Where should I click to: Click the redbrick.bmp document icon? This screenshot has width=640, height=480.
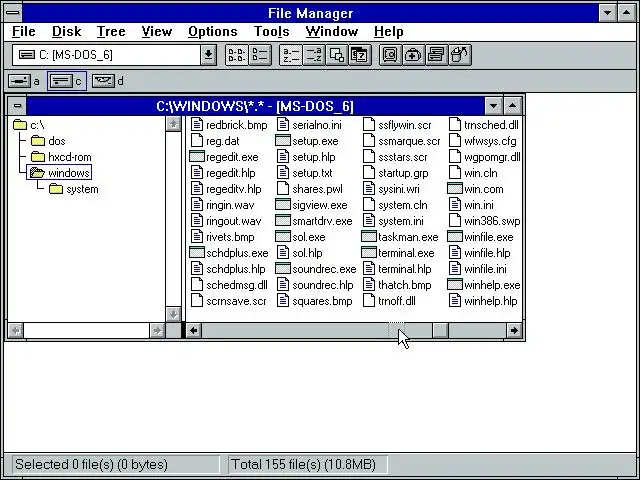pos(197,124)
